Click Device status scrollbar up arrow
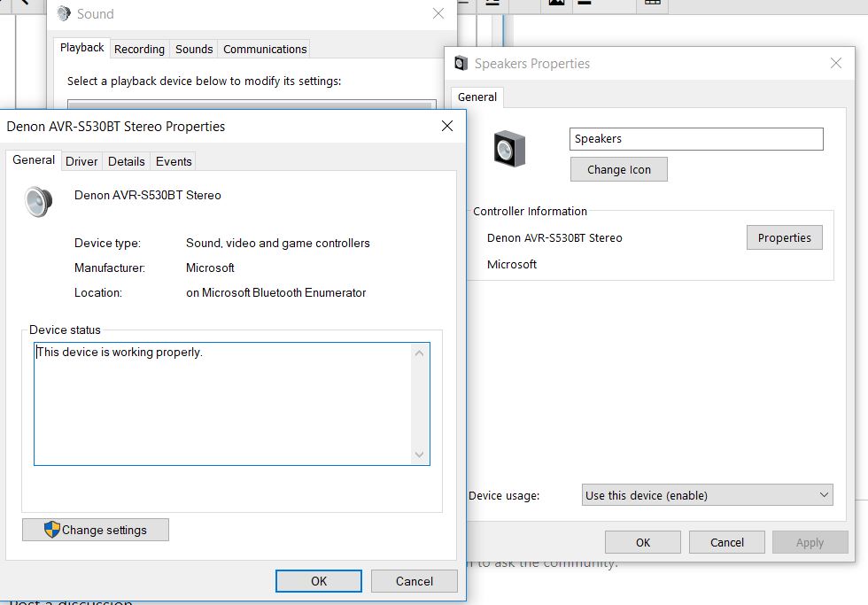The height and width of the screenshot is (605, 868). click(419, 353)
